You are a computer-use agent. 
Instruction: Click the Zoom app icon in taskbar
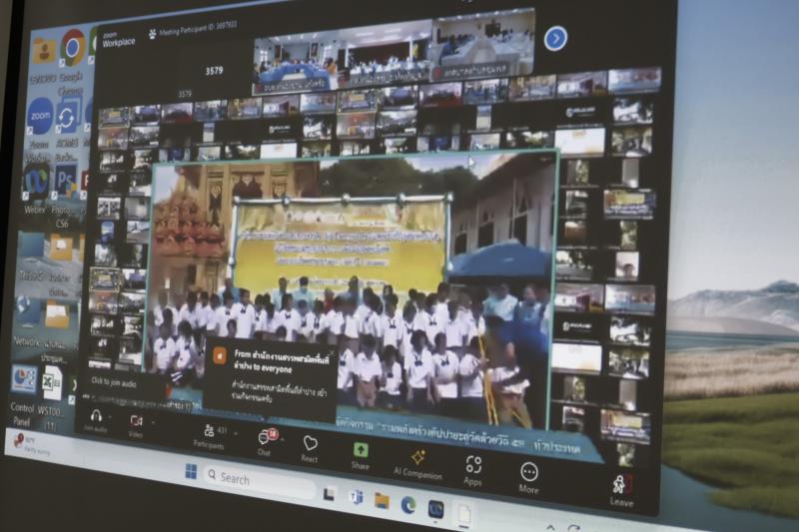tap(435, 509)
